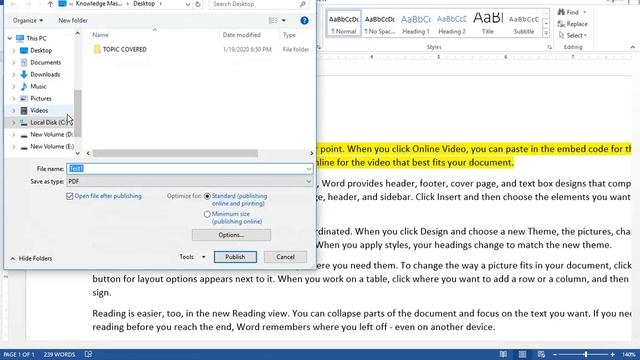Click the File name field
The height and width of the screenshot is (360, 640).
click(x=189, y=169)
